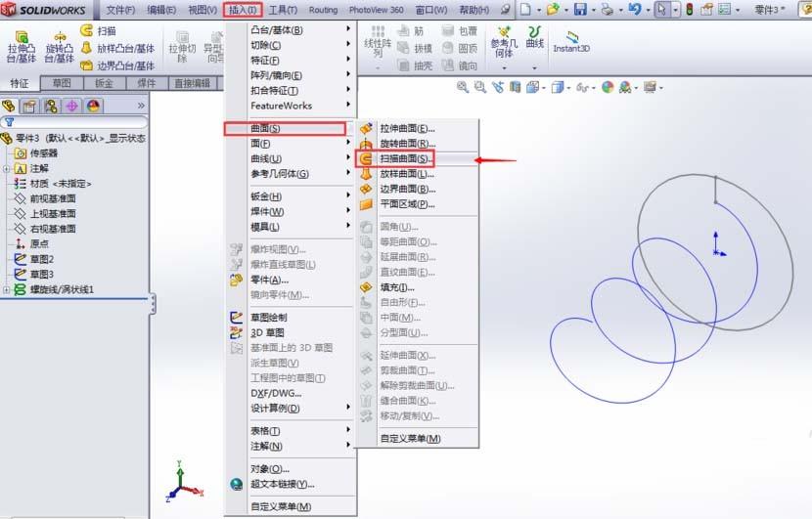Open the FeatureManager design tree tab icon
The height and width of the screenshot is (519, 812).
[x=8, y=107]
